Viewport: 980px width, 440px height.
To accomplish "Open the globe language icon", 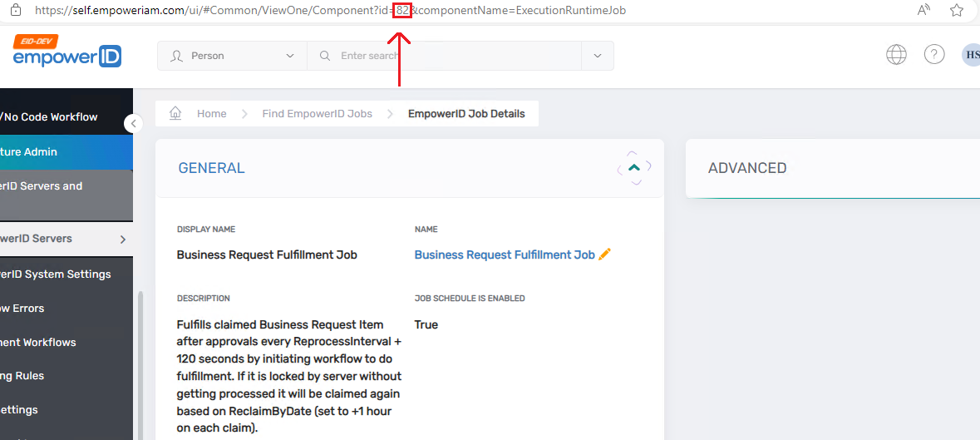I will point(896,55).
